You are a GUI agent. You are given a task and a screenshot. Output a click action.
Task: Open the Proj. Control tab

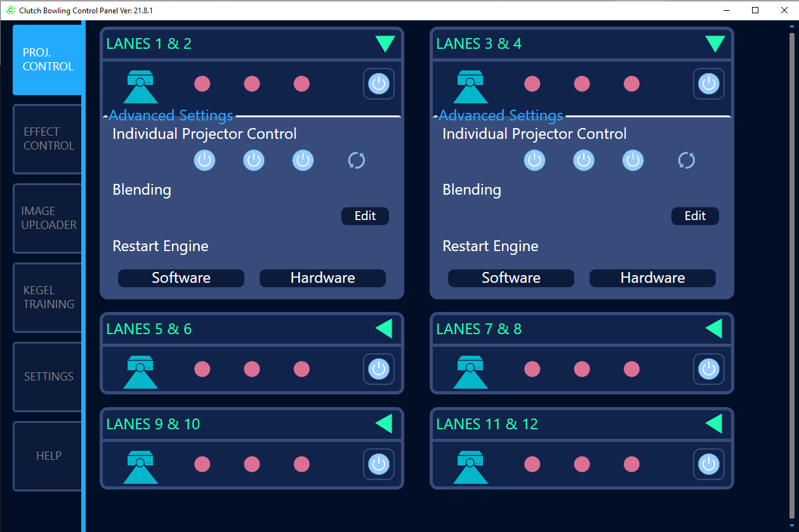[x=48, y=60]
